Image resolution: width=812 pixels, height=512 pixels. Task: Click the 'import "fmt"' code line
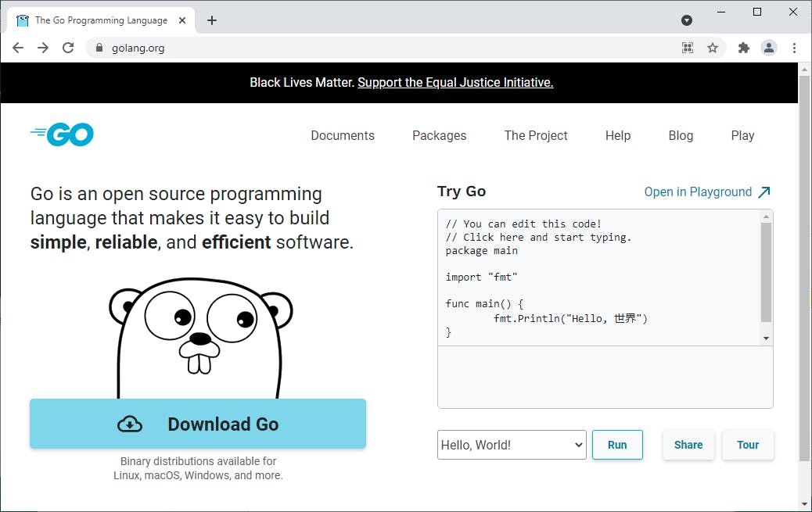481,277
